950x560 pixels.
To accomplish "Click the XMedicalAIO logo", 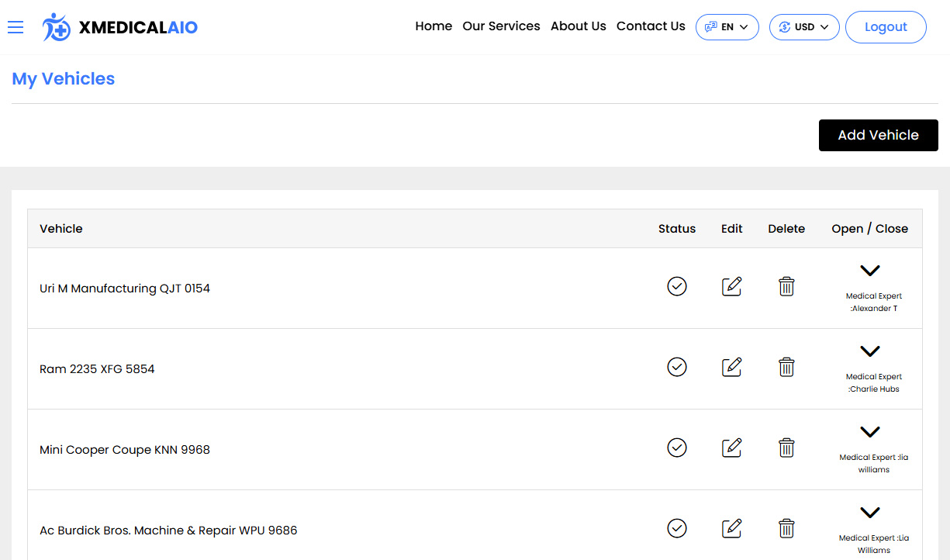I will click(x=121, y=27).
